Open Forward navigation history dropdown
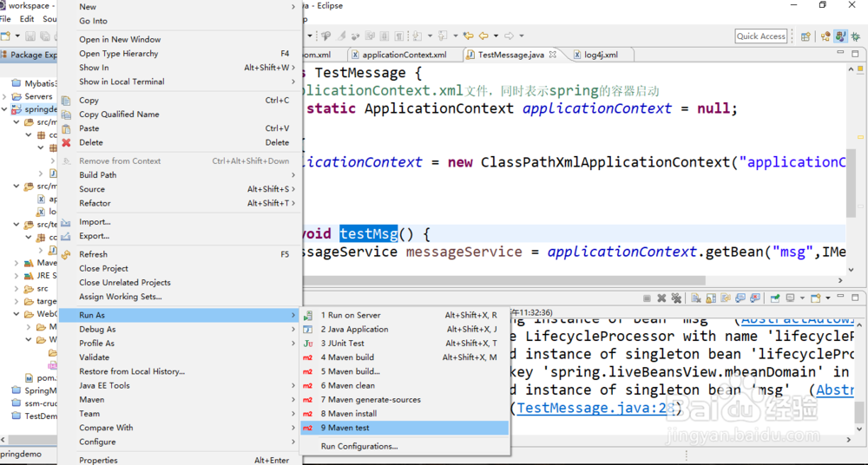Screen dimensions: 868x465 pos(522,36)
